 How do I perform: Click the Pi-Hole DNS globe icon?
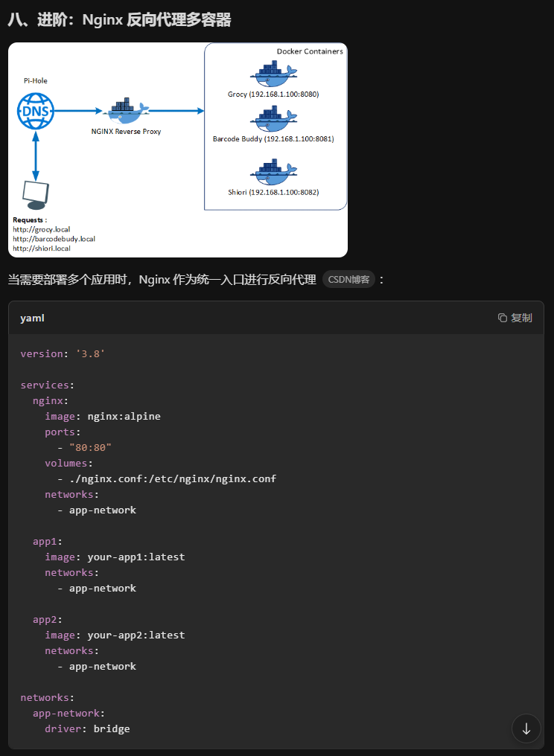35,111
